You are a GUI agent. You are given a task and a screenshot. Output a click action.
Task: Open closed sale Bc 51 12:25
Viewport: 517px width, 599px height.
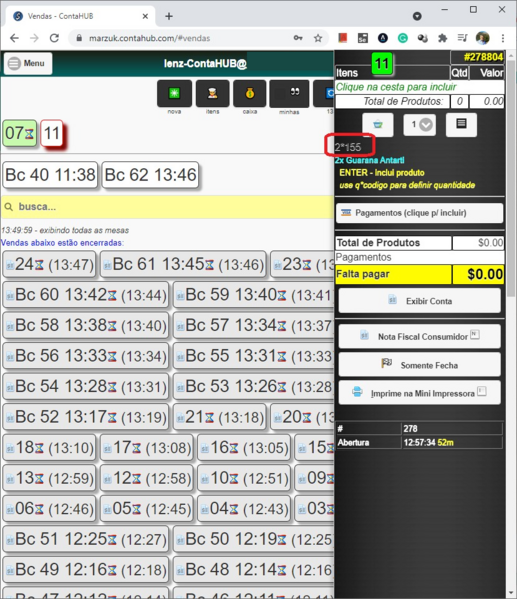click(86, 539)
